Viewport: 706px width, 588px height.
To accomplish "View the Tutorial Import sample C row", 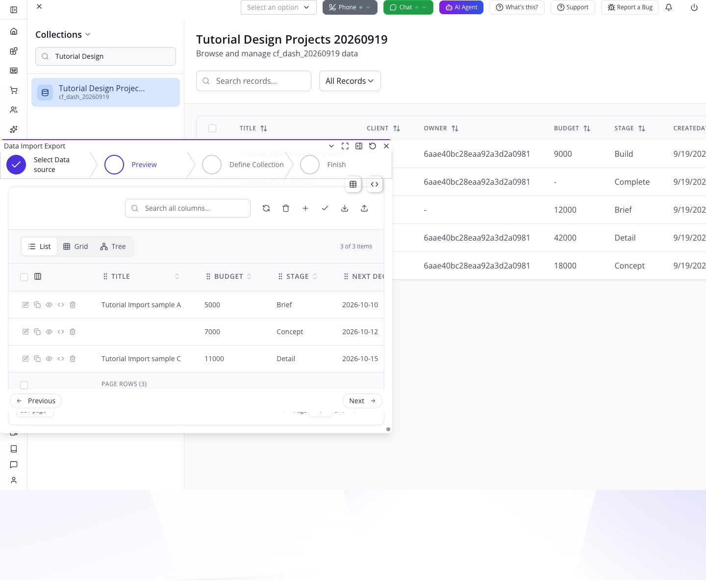I will 49,359.
